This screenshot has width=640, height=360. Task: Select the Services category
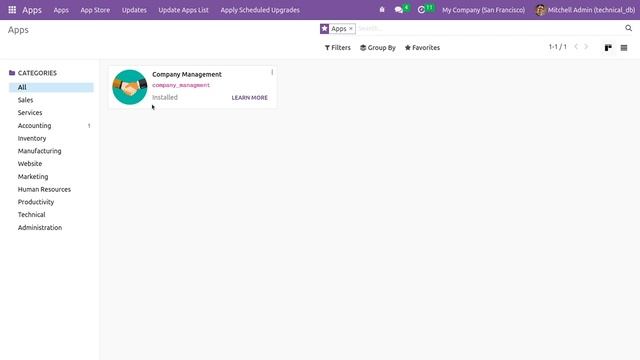tap(51, 113)
